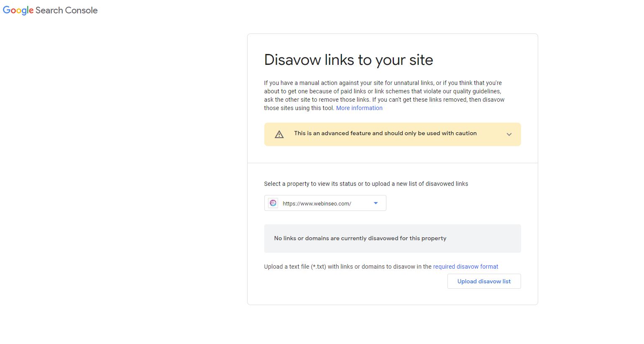This screenshot has height=344, width=644.
Task: Click the 'No links or domains' status message
Action: [x=360, y=239]
